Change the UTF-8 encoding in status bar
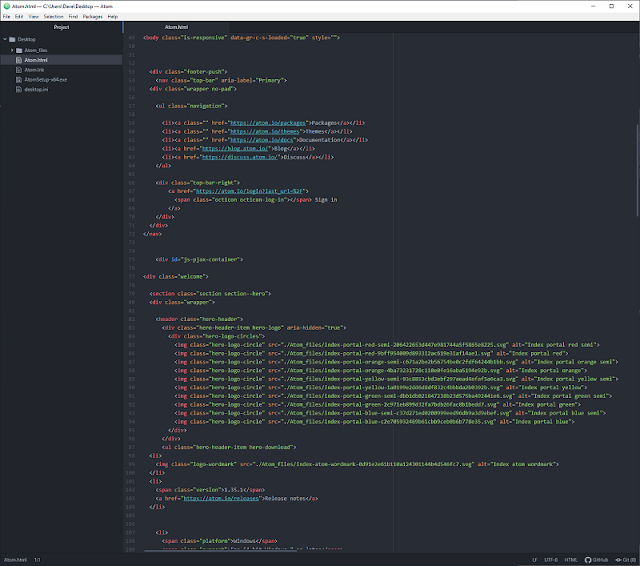 point(551,560)
